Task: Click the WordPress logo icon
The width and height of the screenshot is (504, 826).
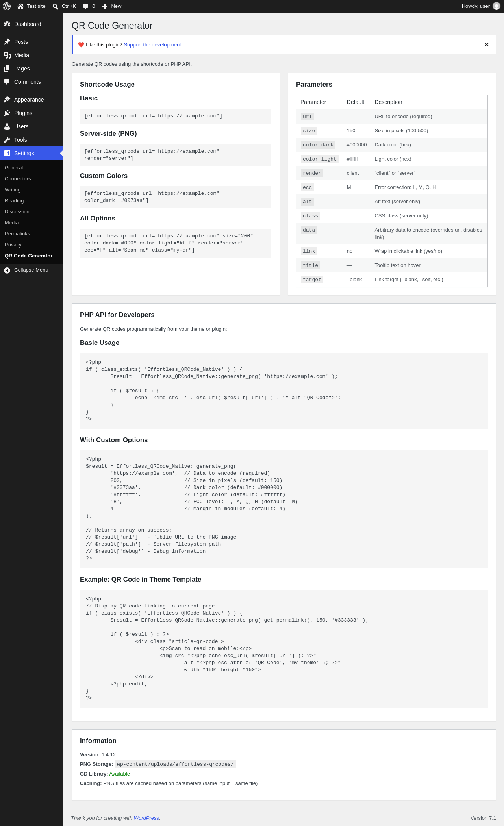Action: pos(7,6)
